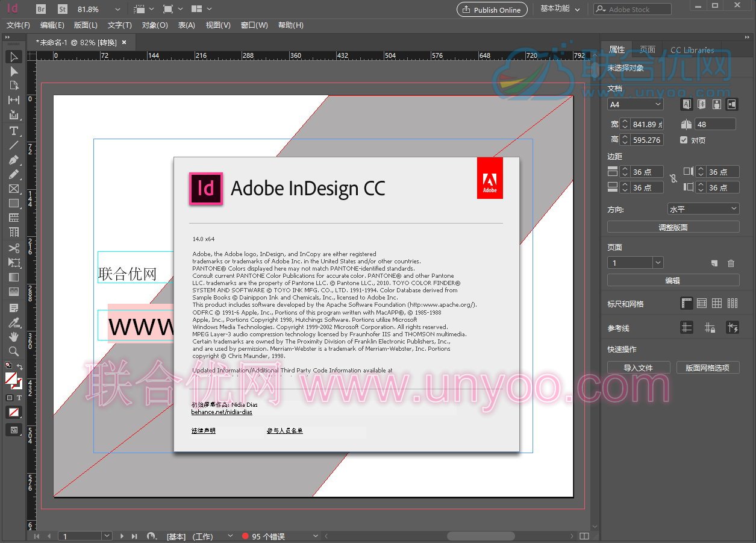The width and height of the screenshot is (756, 543).
Task: Open the 编辑(E) menu
Action: [x=52, y=25]
